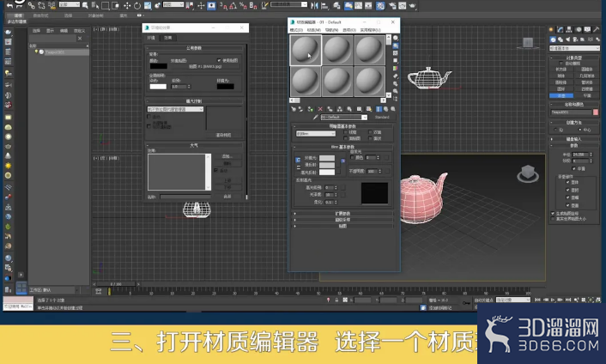Open selection filter 全部 dropdown
Image resolution: width=606 pixels, height=364 pixels.
tap(70, 4)
